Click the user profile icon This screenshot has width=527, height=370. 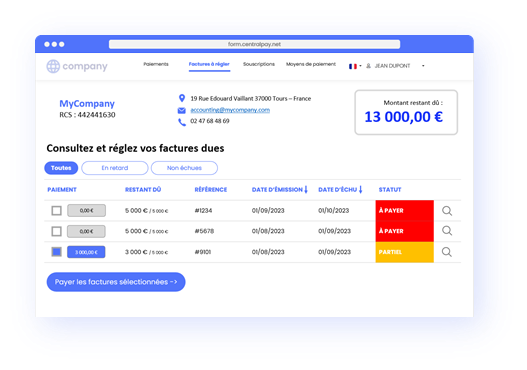tap(368, 66)
